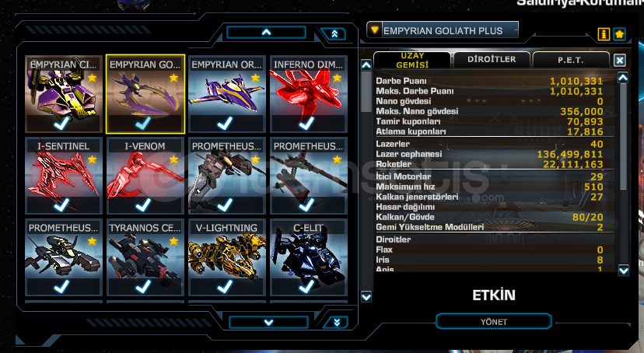The width and height of the screenshot is (644, 353).
Task: Toggle the checkmark under Empyrian Or... ship
Action: click(225, 123)
